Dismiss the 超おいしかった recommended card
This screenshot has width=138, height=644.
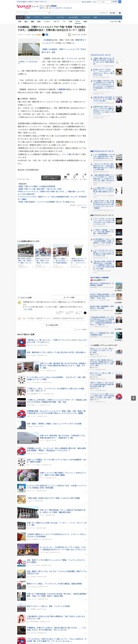coord(85,267)
